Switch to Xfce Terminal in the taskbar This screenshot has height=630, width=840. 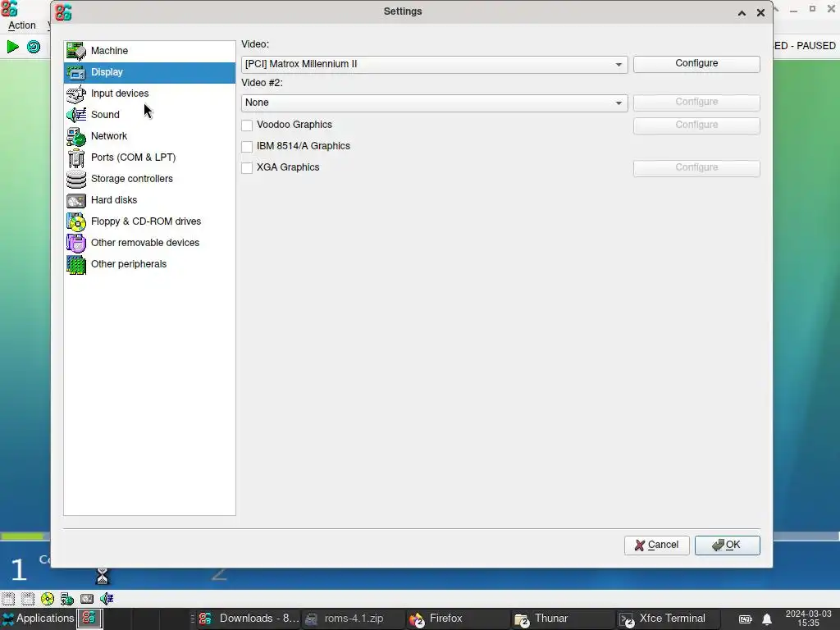tap(669, 619)
